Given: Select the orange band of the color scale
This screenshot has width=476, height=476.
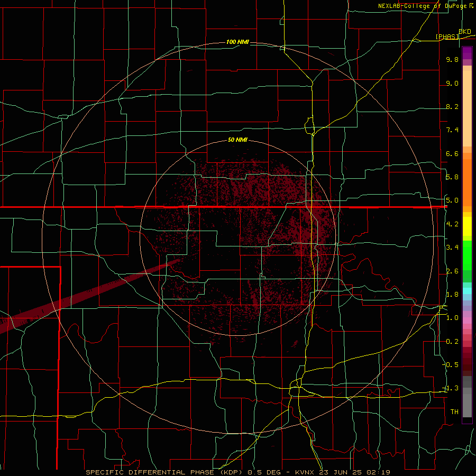Looking at the screenshot, I should click(467, 182).
